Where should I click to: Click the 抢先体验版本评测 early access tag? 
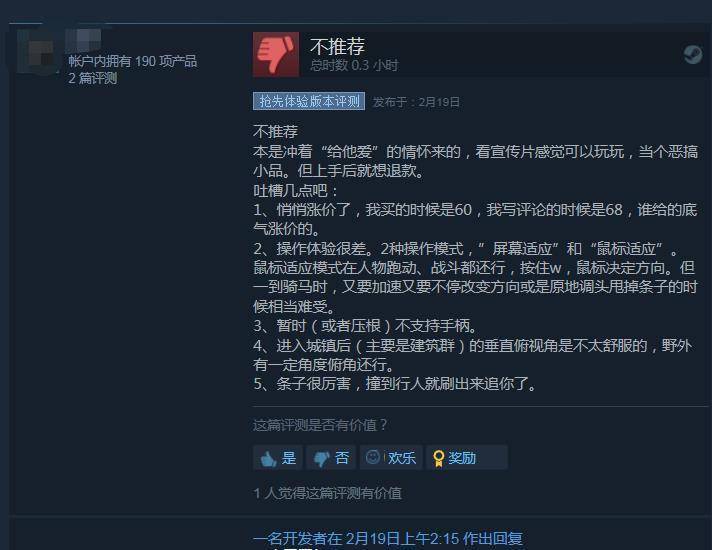309,101
